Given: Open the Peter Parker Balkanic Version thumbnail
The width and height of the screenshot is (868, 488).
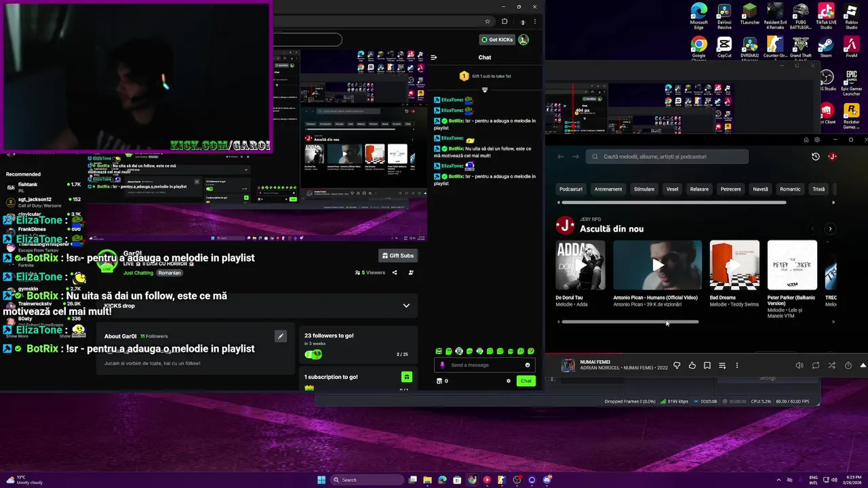Looking at the screenshot, I should (x=792, y=265).
